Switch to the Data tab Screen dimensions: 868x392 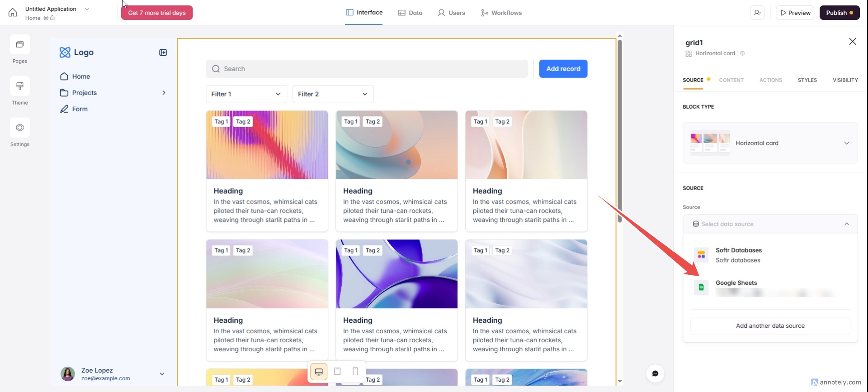click(x=410, y=13)
